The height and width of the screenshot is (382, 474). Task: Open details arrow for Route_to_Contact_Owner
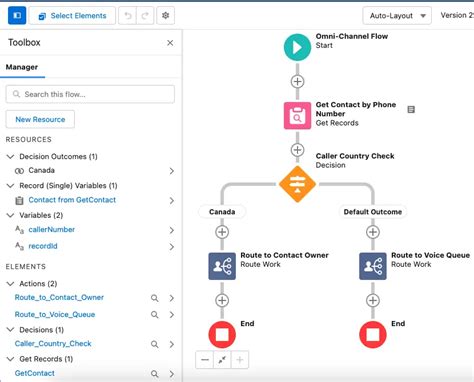[x=172, y=298]
